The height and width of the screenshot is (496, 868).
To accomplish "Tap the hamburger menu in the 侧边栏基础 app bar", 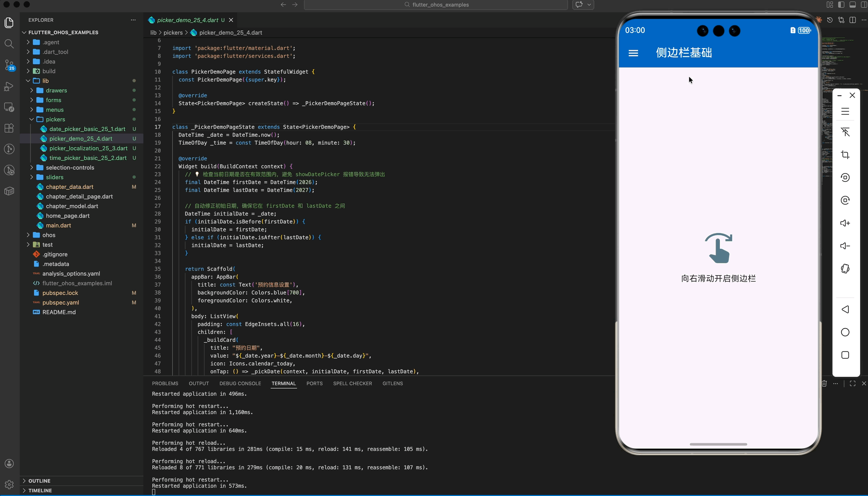I will [633, 53].
